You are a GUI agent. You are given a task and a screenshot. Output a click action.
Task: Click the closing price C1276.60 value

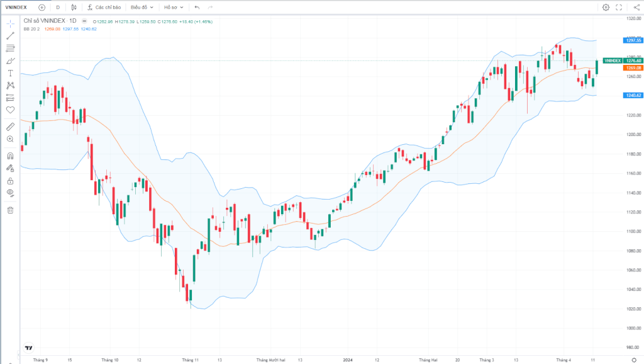tap(167, 22)
